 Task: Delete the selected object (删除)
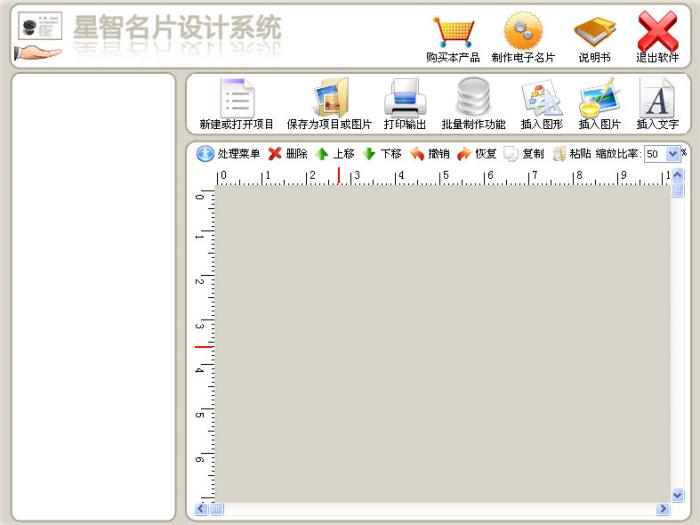(288, 154)
